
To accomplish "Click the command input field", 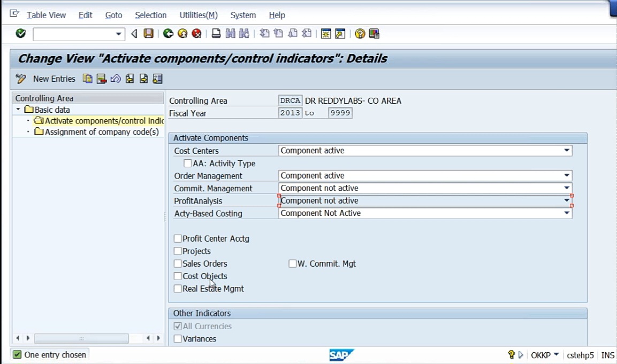I will [79, 34].
